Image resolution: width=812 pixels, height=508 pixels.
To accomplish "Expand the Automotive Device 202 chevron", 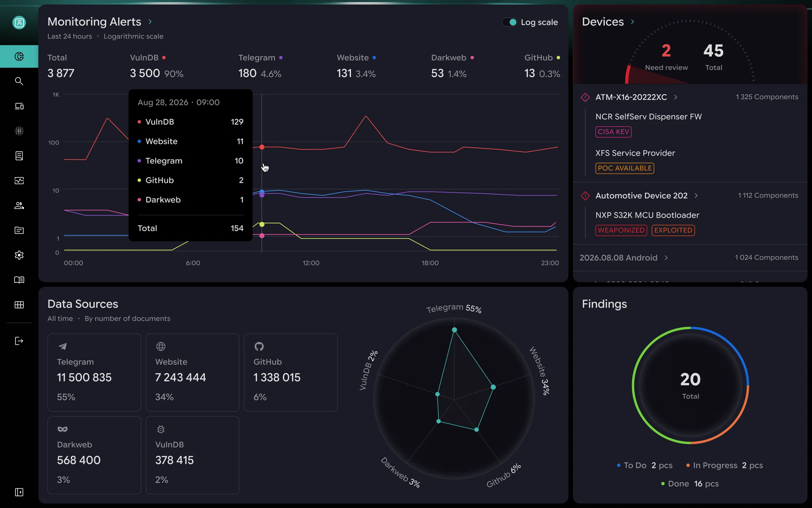I will [696, 195].
